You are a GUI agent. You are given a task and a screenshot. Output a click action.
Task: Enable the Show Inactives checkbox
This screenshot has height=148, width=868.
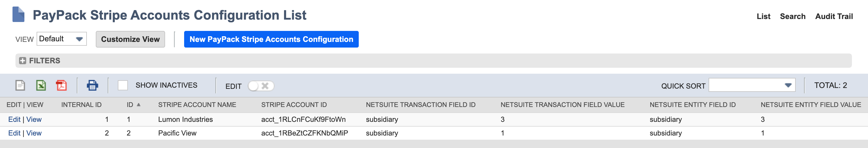[123, 85]
